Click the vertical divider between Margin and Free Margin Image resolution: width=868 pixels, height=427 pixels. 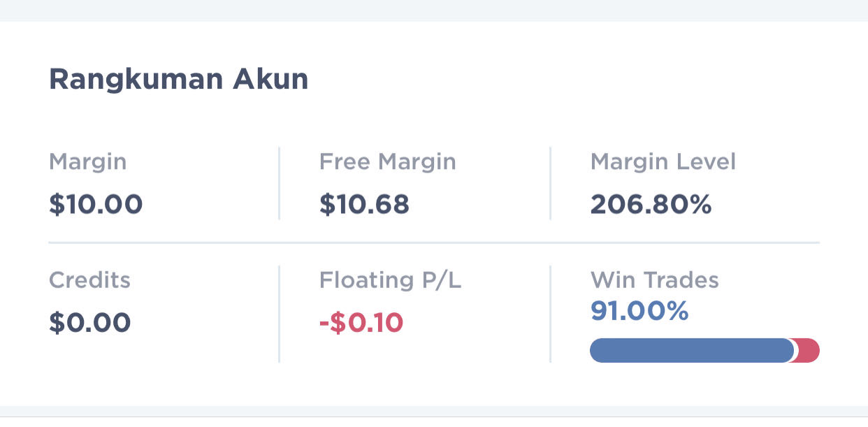[279, 183]
